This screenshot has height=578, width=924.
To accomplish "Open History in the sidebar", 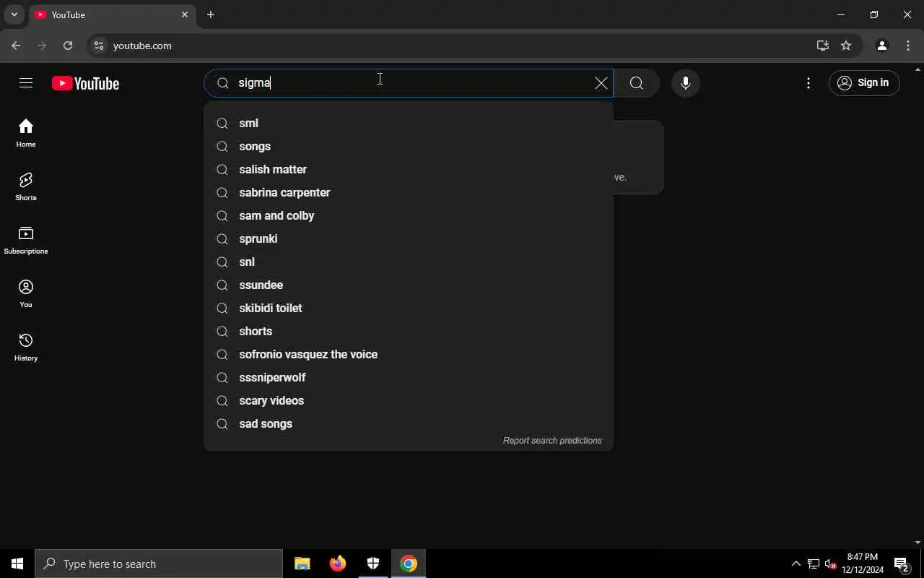I will pos(26,348).
